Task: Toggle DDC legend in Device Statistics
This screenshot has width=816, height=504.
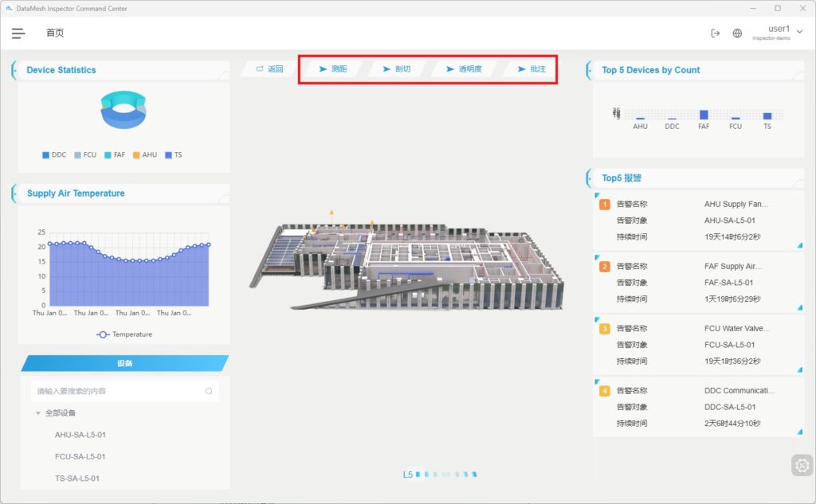Action: click(54, 155)
